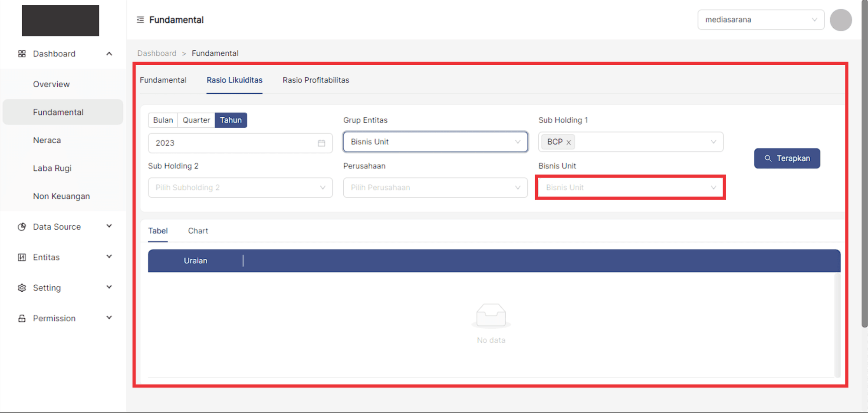Click the Permission lock icon
The width and height of the screenshot is (868, 413).
point(22,318)
